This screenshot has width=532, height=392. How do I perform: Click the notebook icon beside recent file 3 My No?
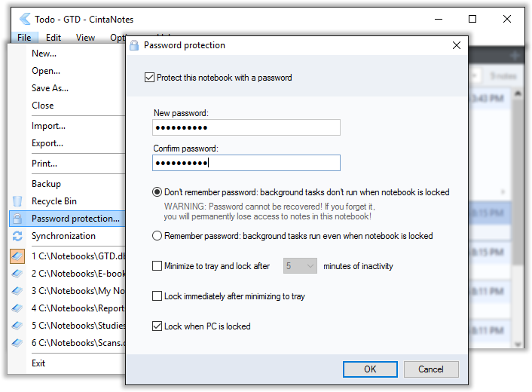pyautogui.click(x=17, y=291)
